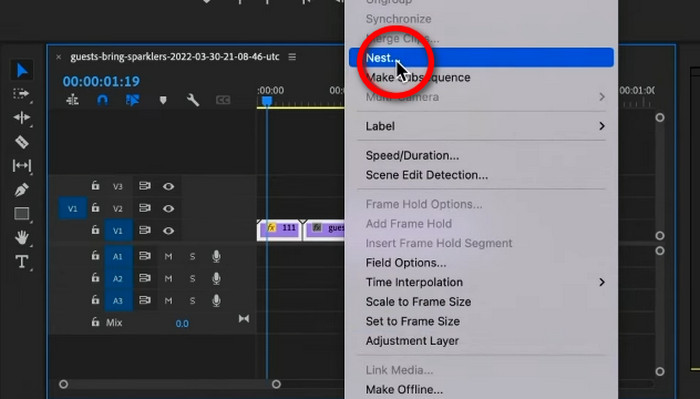Hide V3 track output eye
The height and width of the screenshot is (399, 700).
[168, 187]
